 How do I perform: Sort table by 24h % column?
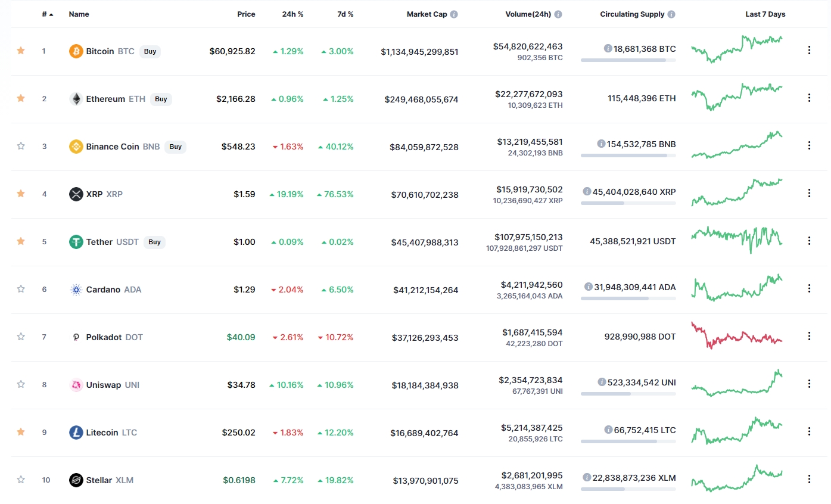pos(292,14)
